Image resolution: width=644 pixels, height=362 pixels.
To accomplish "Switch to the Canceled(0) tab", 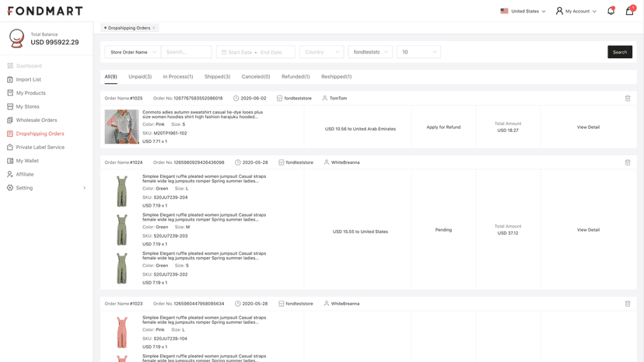I will pos(256,77).
